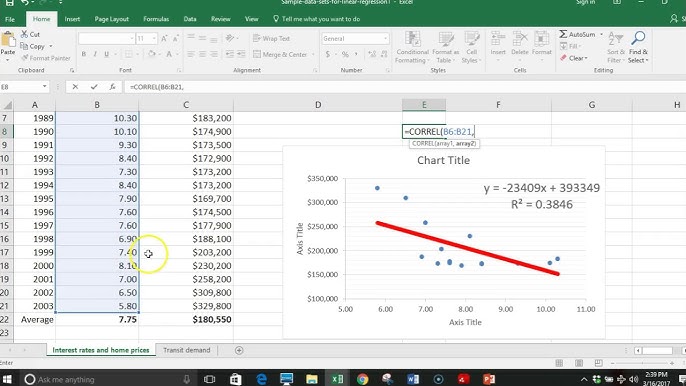Launch Chrome from the taskbar
This screenshot has width=686, height=386.
362,379
